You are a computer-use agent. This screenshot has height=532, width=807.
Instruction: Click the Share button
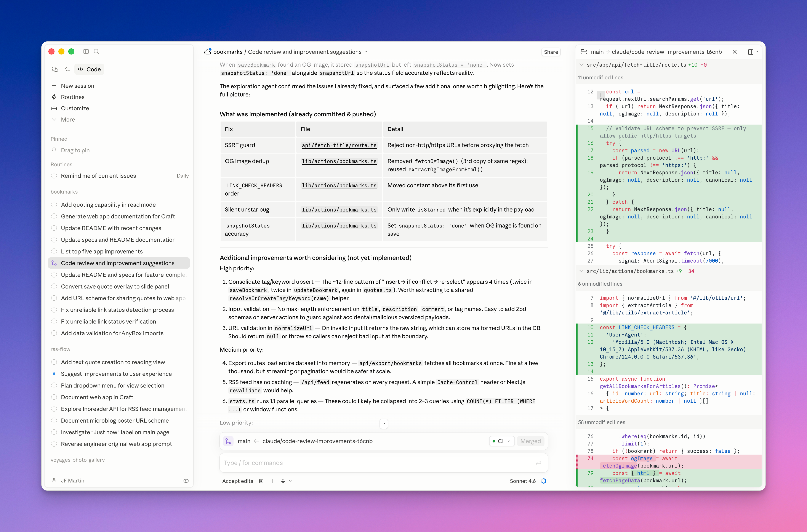coord(551,52)
